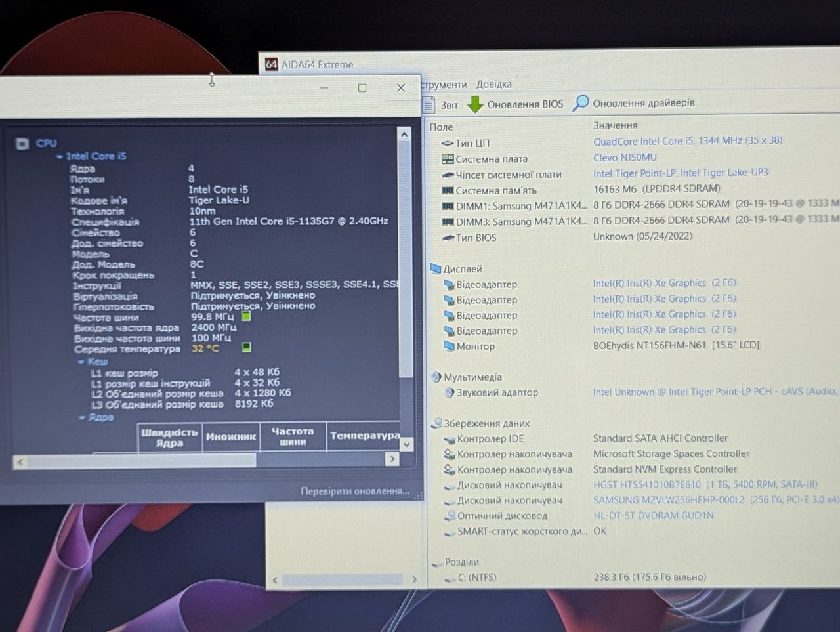
Task: Click the Розділи group icon
Action: (x=437, y=562)
